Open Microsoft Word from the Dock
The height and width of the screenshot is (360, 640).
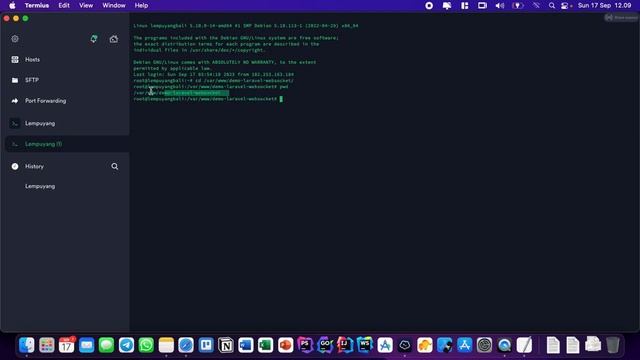(246, 345)
